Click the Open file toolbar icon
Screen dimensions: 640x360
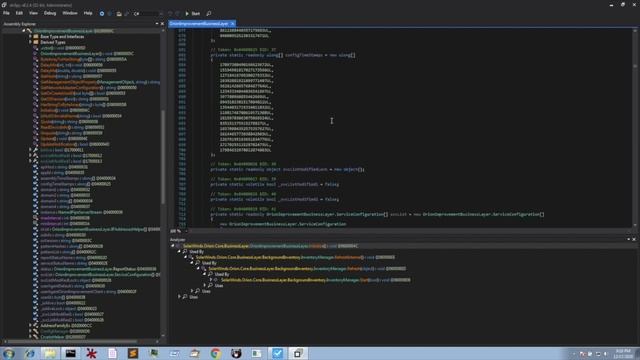(119, 13)
